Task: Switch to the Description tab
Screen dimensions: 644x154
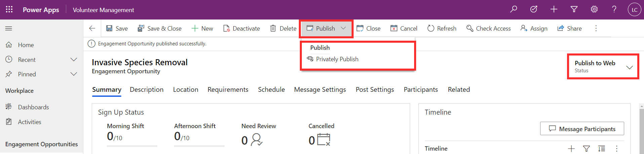Action: 147,90
